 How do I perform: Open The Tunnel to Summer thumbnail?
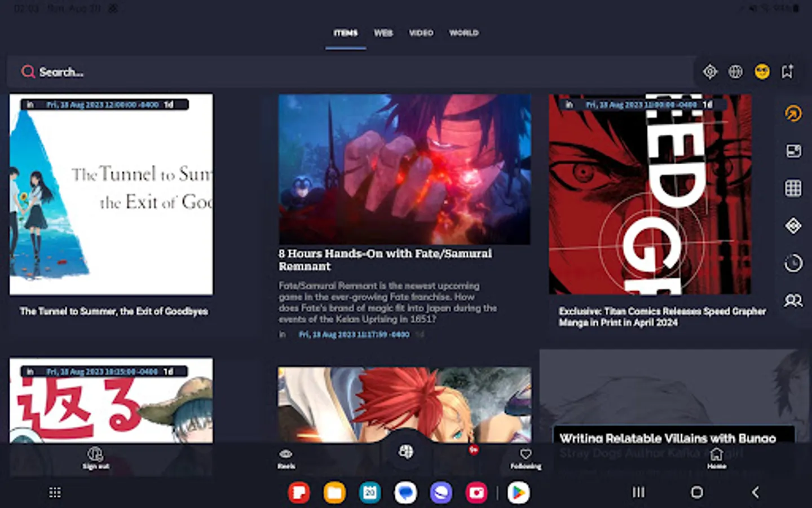point(111,194)
